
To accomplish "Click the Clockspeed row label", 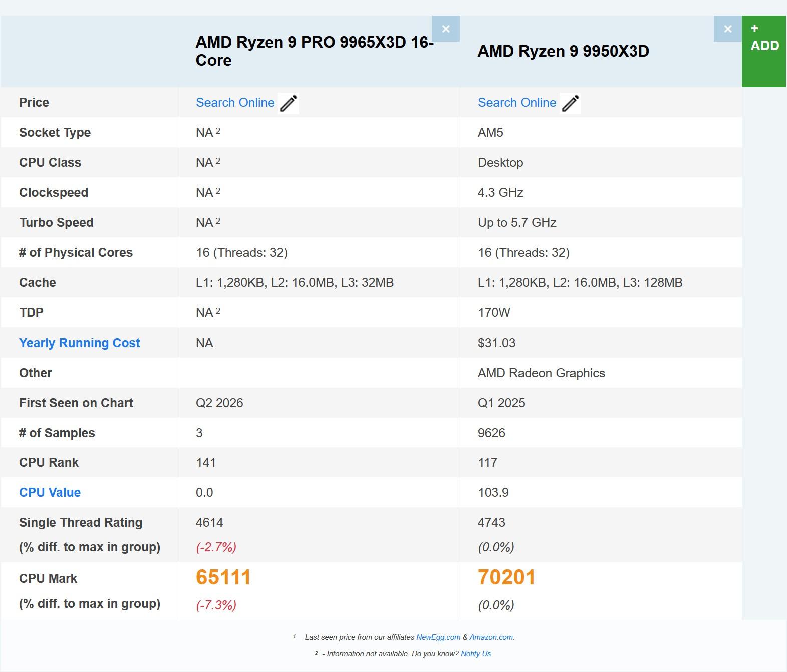I will tap(54, 192).
